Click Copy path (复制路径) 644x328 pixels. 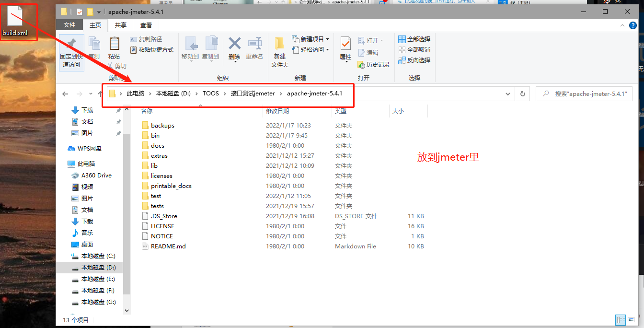[x=146, y=39]
